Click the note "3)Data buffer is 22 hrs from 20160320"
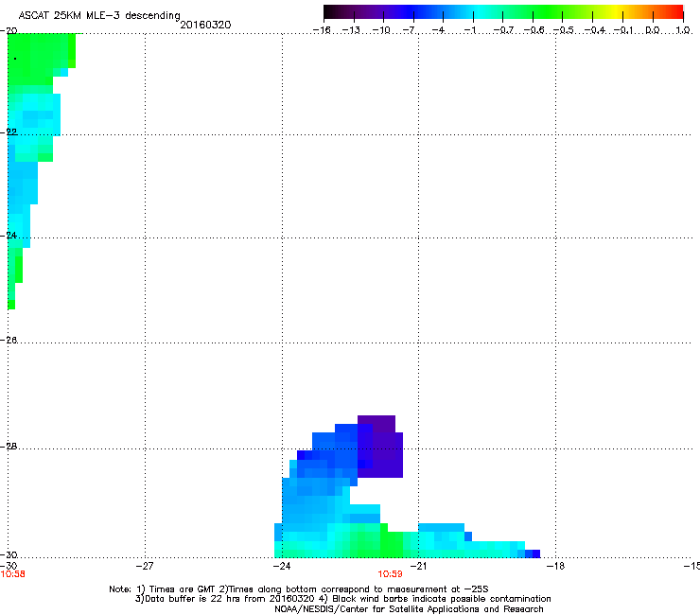 (225, 599)
